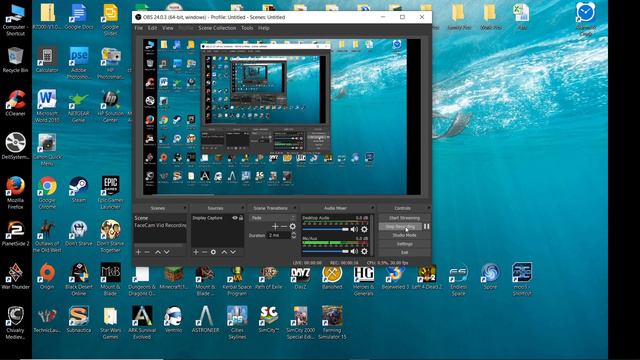Click the CCleaner desktop icon
The width and height of the screenshot is (640, 360).
point(15,103)
